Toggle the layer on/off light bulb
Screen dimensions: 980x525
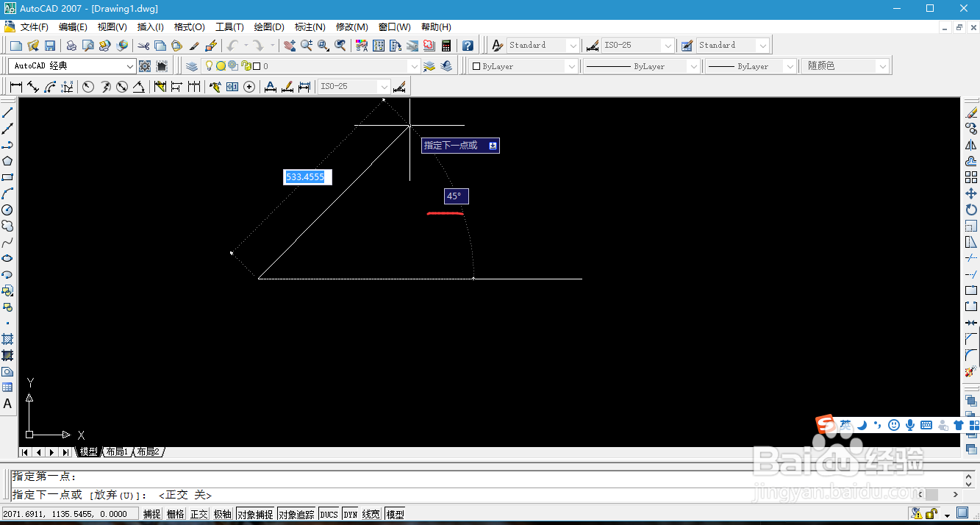209,66
